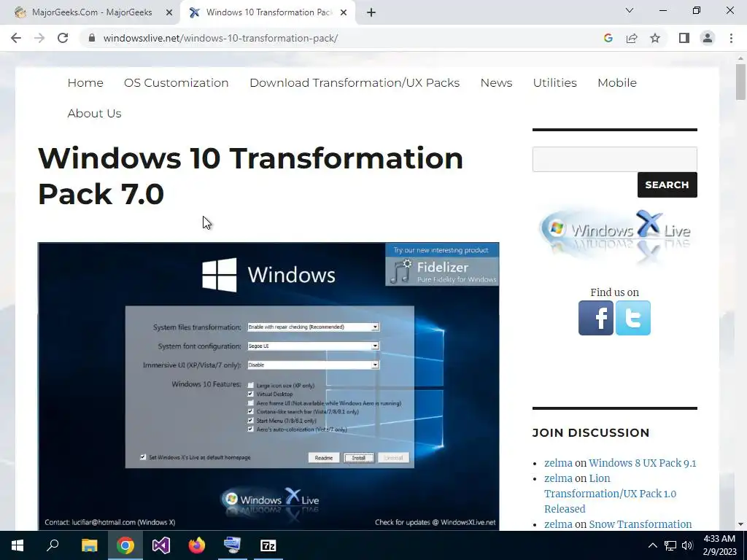
Task: Open the Mobile menu item
Action: pyautogui.click(x=617, y=83)
